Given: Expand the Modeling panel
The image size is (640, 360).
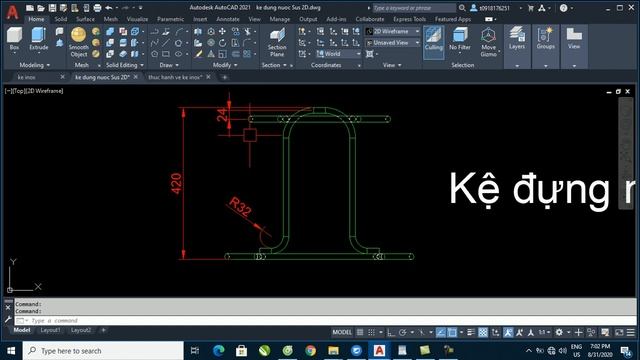Looking at the screenshot, I should [34, 65].
